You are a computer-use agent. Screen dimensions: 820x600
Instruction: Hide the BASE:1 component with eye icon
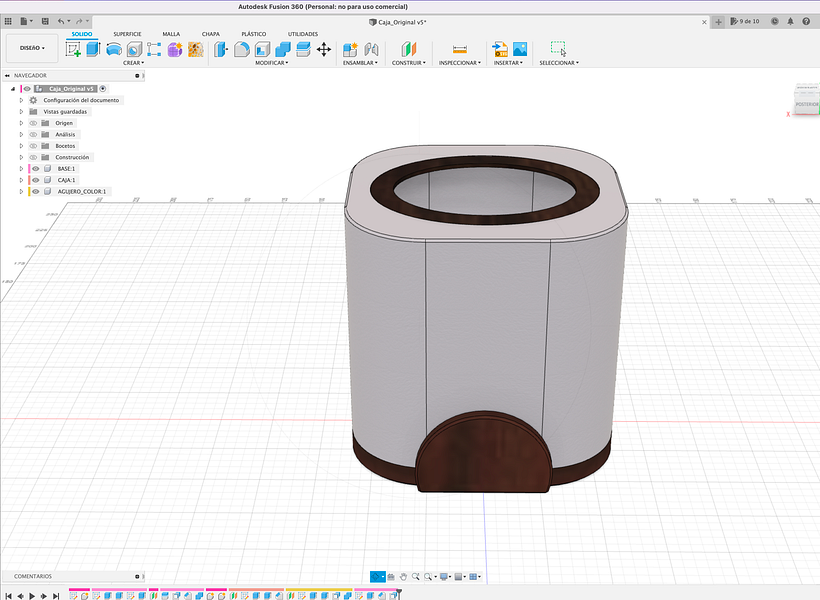point(35,169)
